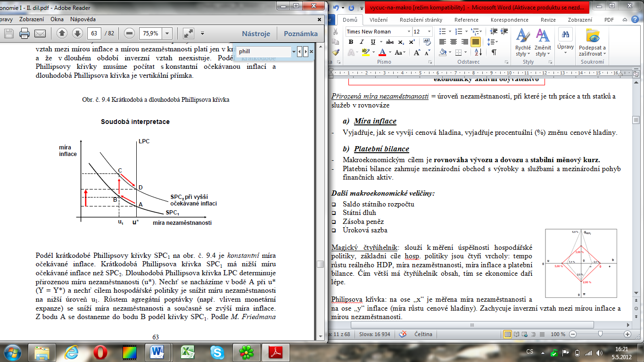Open the toolbar options arrow beside fit icon
The image size is (644, 362).
click(x=202, y=33)
